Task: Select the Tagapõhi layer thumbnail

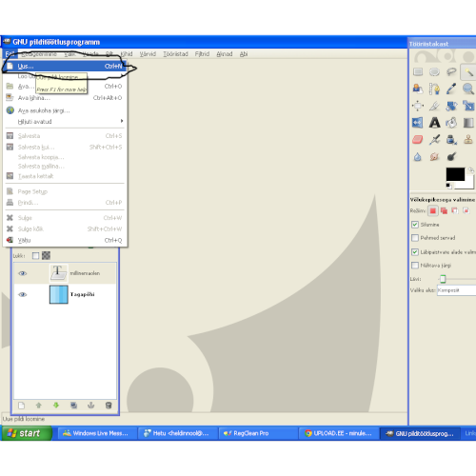Action: click(59, 294)
